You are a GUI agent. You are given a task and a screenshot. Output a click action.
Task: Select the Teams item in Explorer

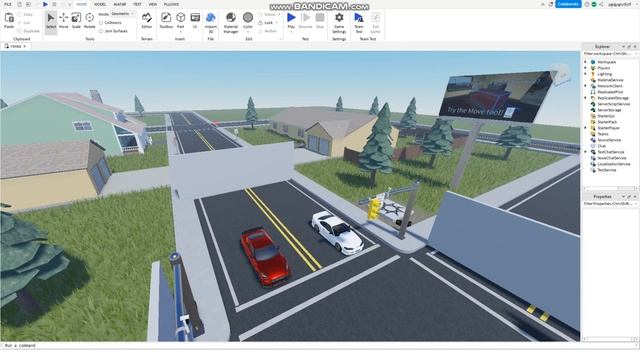[603, 134]
